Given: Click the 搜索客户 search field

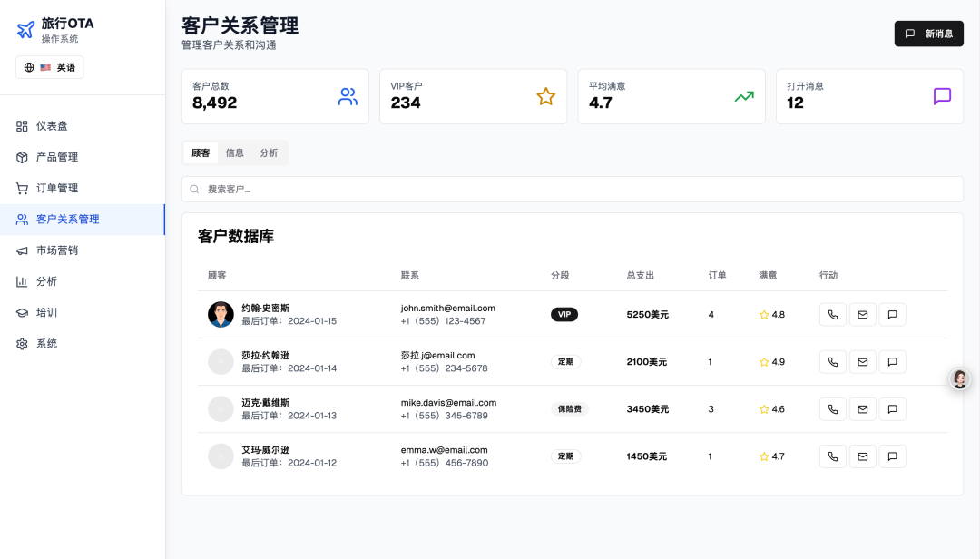Looking at the screenshot, I should tap(572, 189).
